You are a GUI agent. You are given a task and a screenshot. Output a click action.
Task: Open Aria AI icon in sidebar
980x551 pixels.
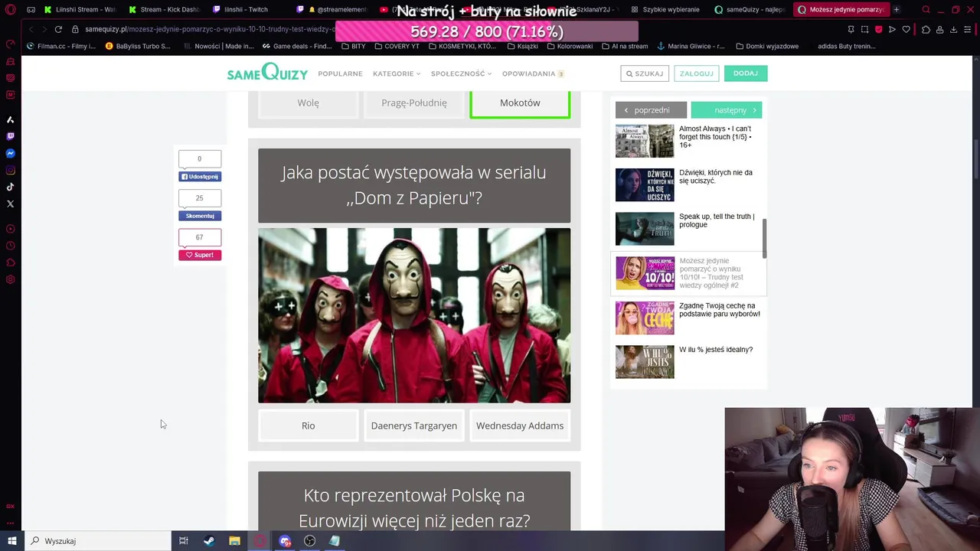[11, 119]
